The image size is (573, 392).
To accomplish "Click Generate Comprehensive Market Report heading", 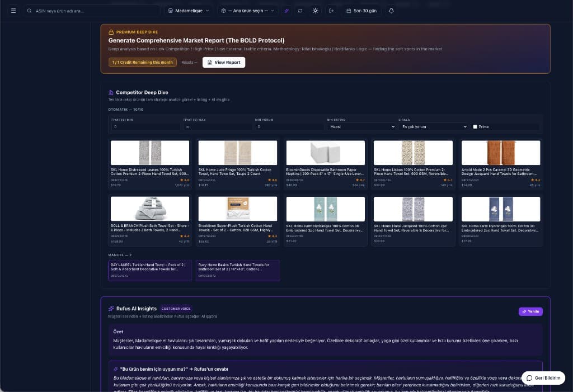I will [x=196, y=41].
